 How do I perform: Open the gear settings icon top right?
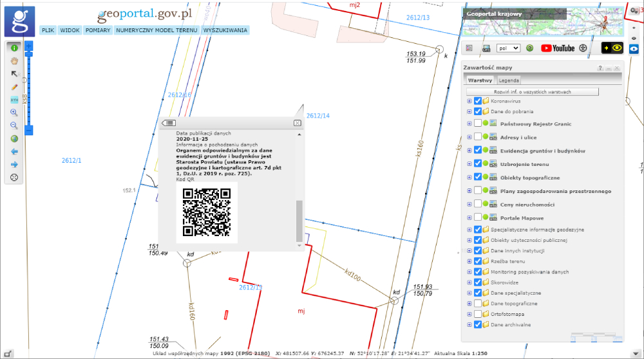click(634, 11)
